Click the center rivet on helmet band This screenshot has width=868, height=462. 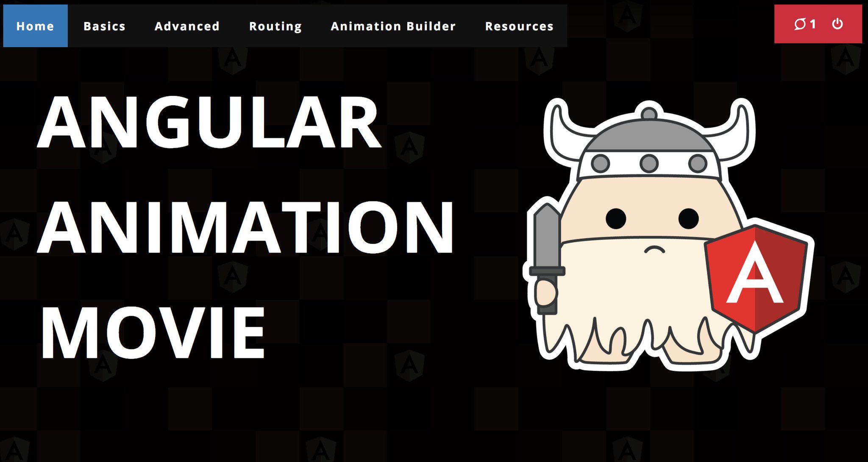648,163
